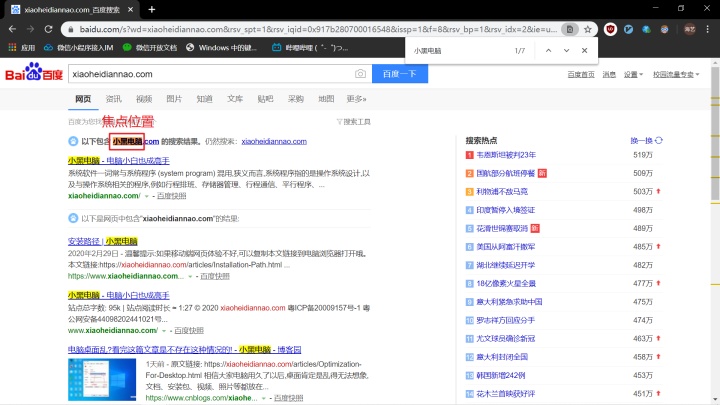Open the first 小黑电脑 - 电脑小白也成高手 result
Screen dimensions: 720x405
[x=118, y=161]
